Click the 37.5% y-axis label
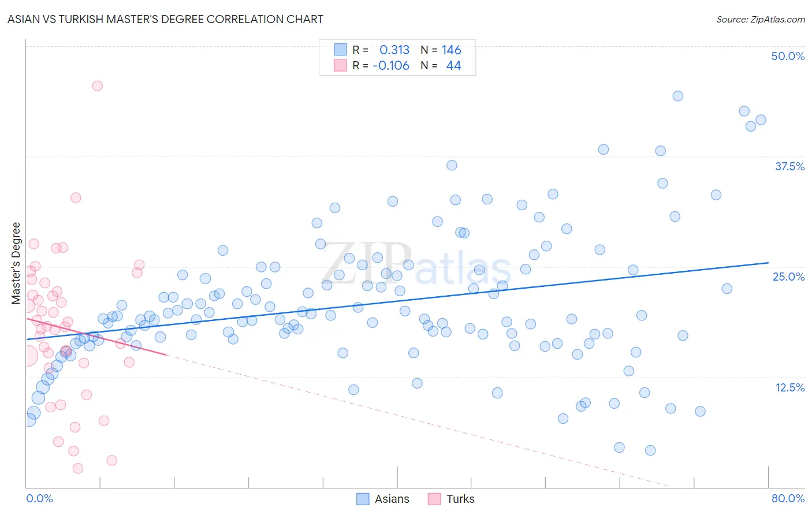The width and height of the screenshot is (812, 515). [x=789, y=166]
